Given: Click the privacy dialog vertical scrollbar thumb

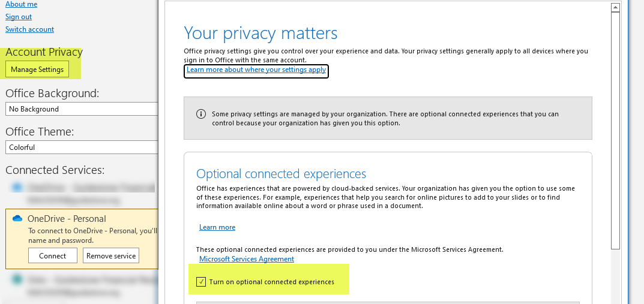Looking at the screenshot, I should coord(615,131).
